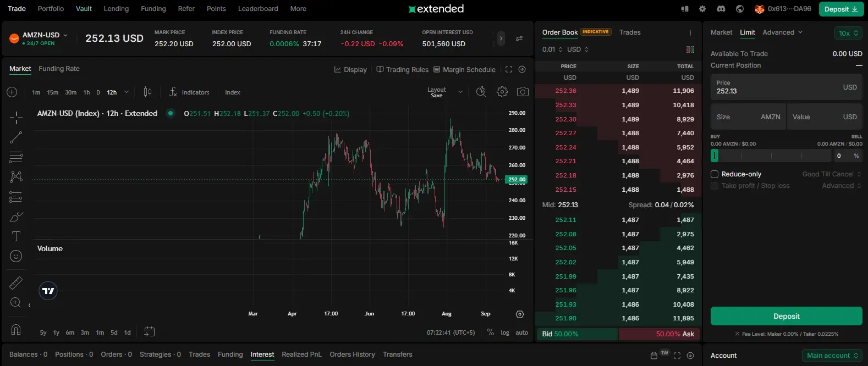Screen dimensions: 868x366
Task: Open the chart interval dropdown arrow
Action: coord(127,92)
